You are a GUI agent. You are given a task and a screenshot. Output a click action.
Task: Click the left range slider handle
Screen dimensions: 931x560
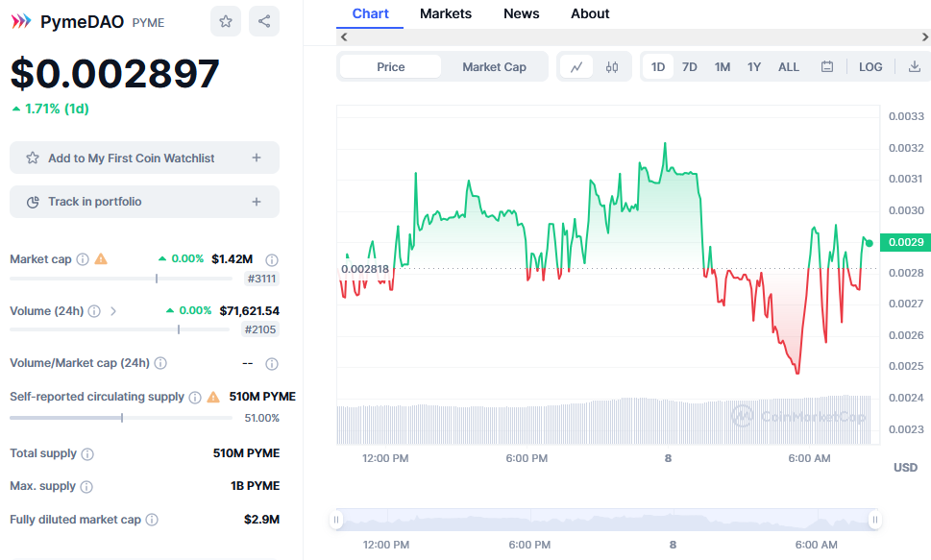click(x=336, y=520)
